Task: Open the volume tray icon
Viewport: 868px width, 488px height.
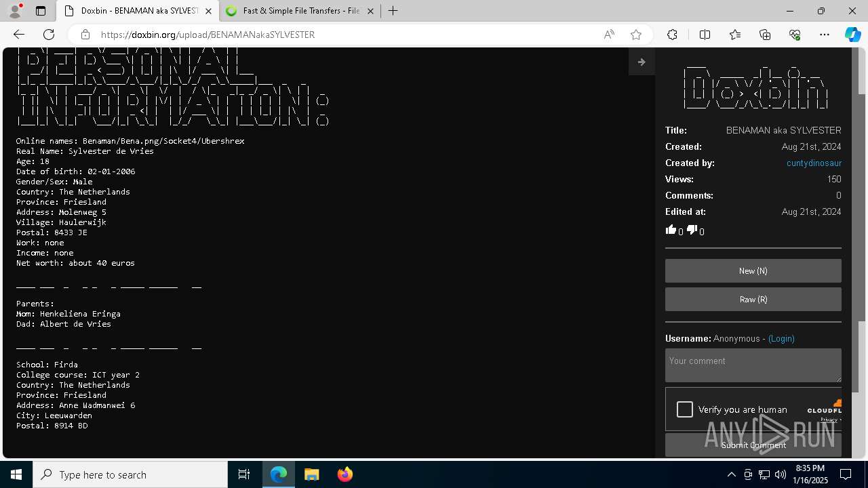Action: click(781, 474)
